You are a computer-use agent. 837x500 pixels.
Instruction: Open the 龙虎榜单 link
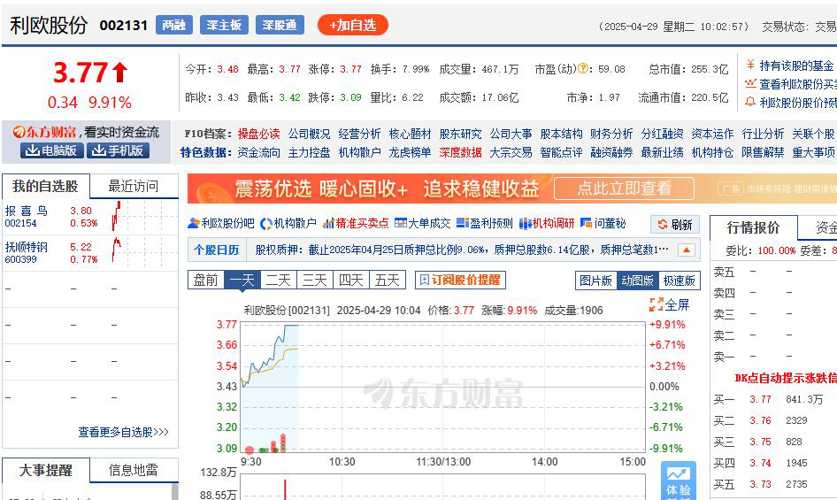[410, 153]
